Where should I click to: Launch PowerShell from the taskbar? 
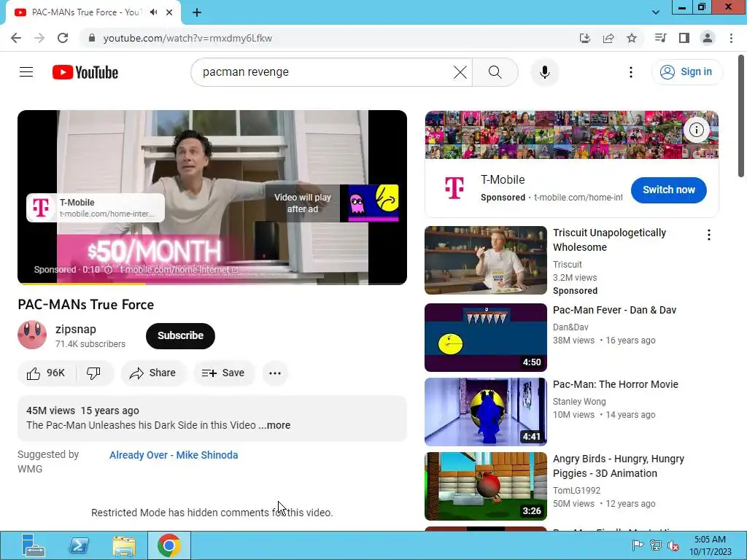79,545
